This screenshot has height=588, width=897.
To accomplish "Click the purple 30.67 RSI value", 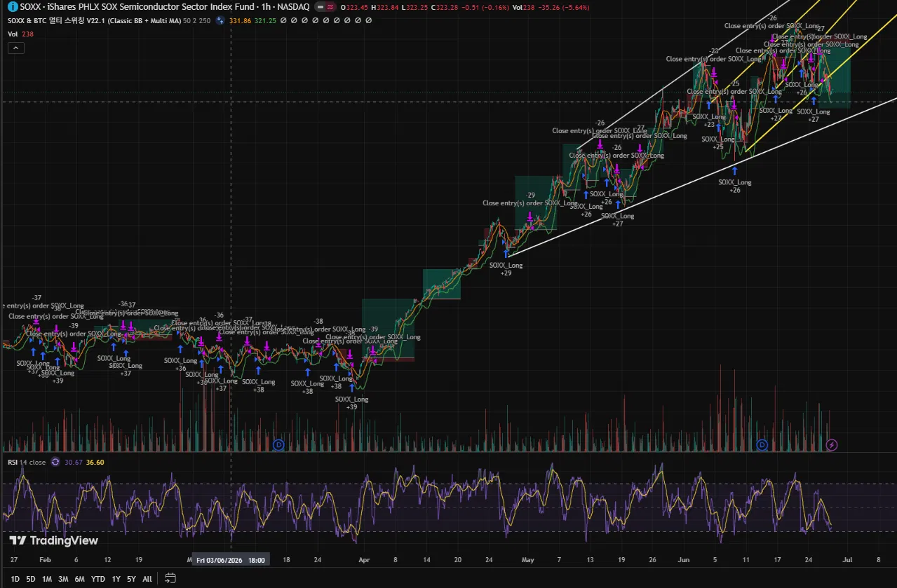I will (x=74, y=463).
